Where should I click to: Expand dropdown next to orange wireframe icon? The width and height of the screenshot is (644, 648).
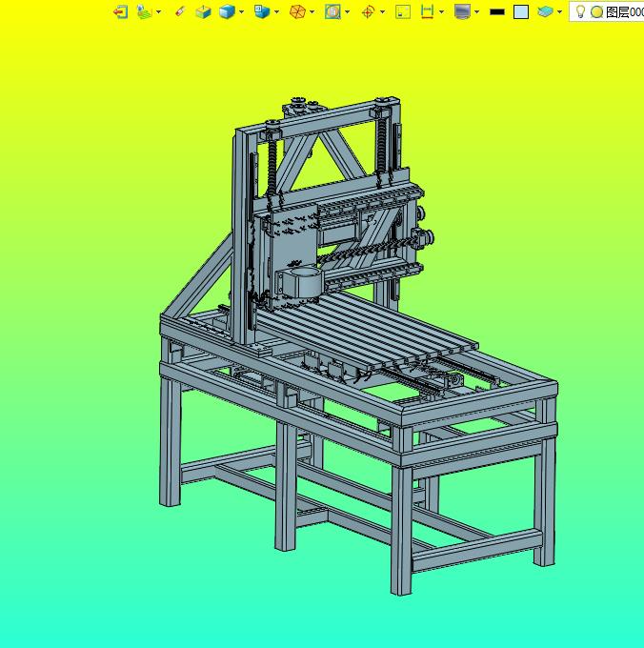(x=312, y=11)
